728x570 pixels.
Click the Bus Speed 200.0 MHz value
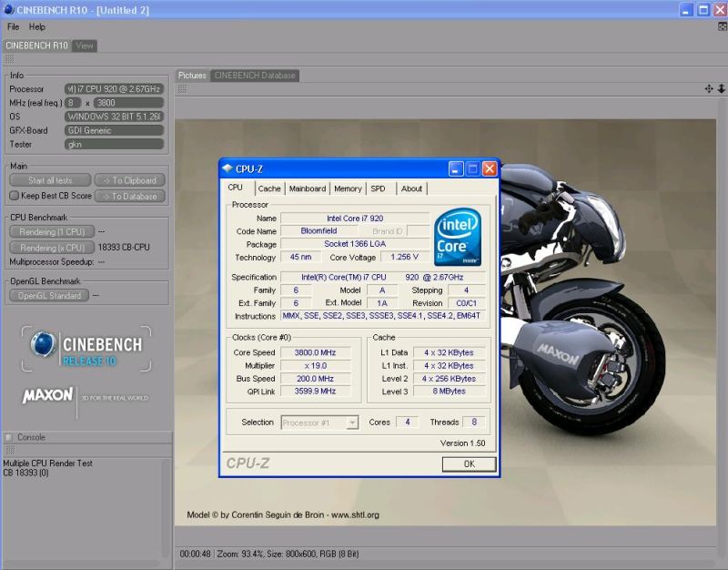point(315,379)
